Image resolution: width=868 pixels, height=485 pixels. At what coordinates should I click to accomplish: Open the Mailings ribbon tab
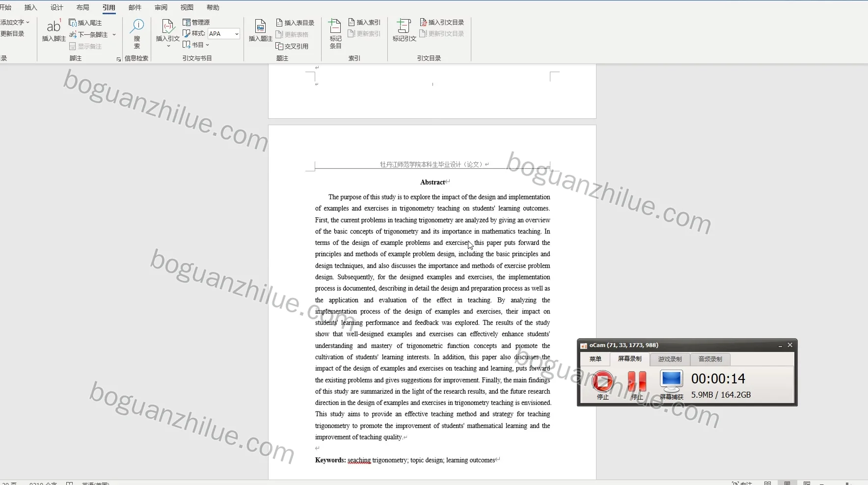[x=135, y=7]
